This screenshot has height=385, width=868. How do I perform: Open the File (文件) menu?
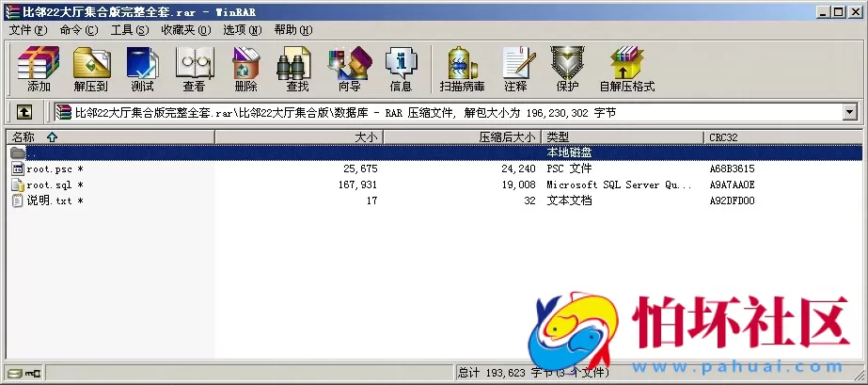27,30
